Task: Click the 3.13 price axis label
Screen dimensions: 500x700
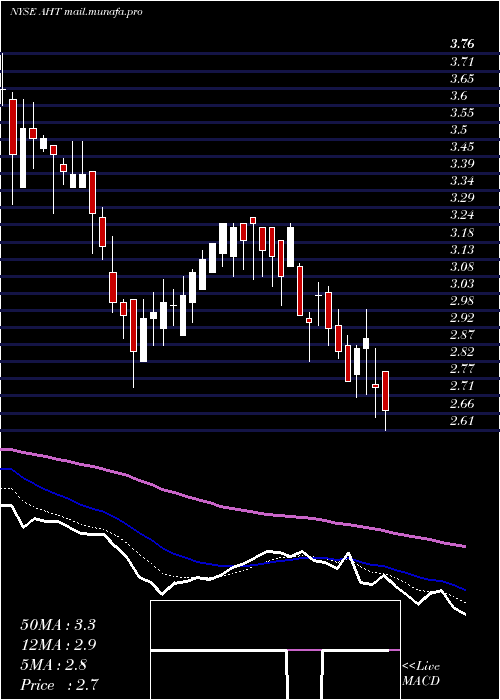Action: click(x=462, y=249)
